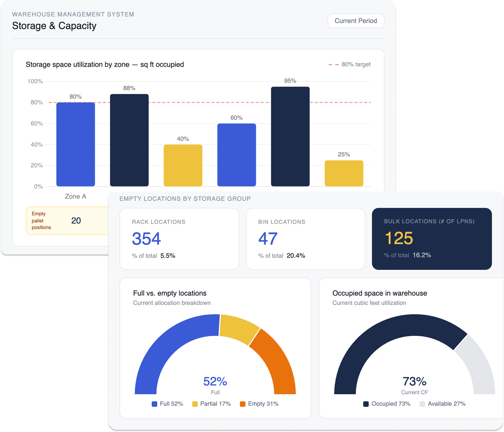Image resolution: width=504 pixels, height=432 pixels.
Task: Click the bulk percentage "16.2%"
Action: coord(422,255)
